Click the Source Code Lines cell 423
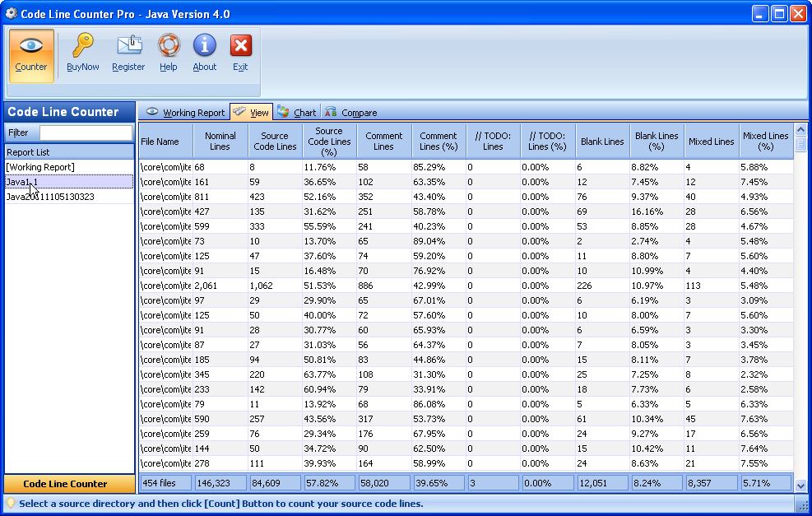The height and width of the screenshot is (516, 812). pos(275,197)
